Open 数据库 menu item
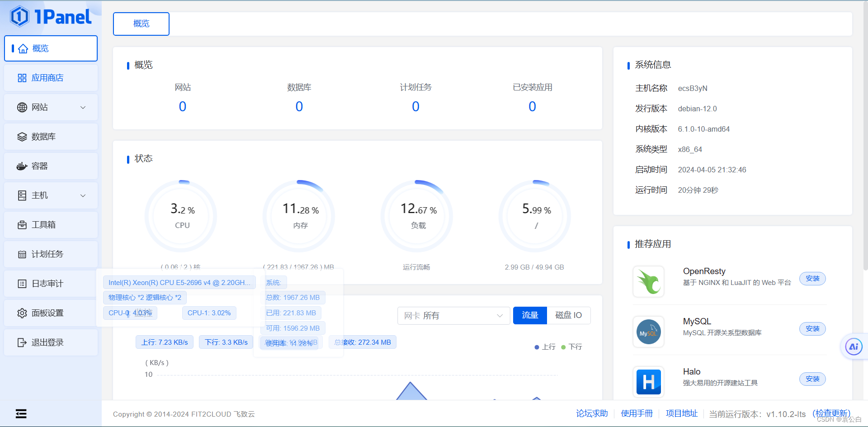 [51, 137]
